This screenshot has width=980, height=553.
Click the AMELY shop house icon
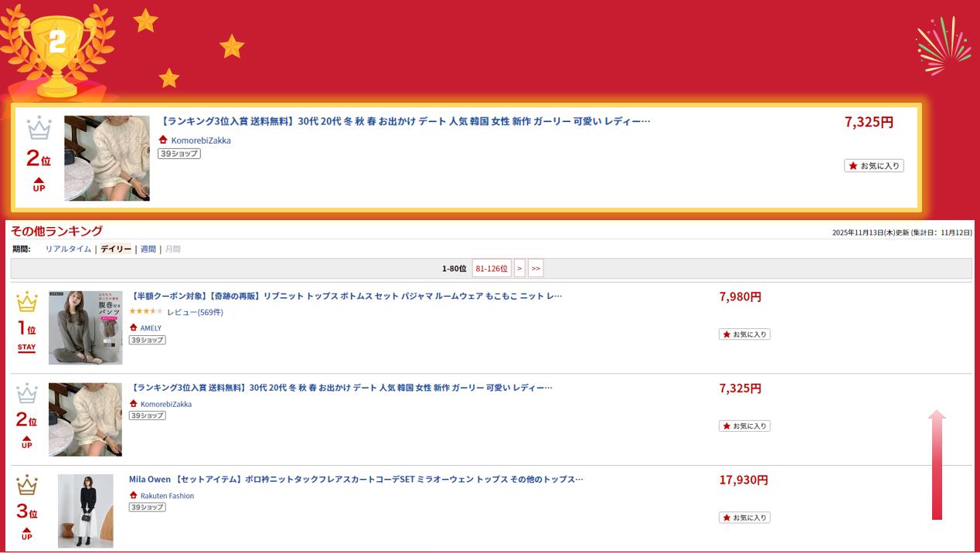pos(134,327)
